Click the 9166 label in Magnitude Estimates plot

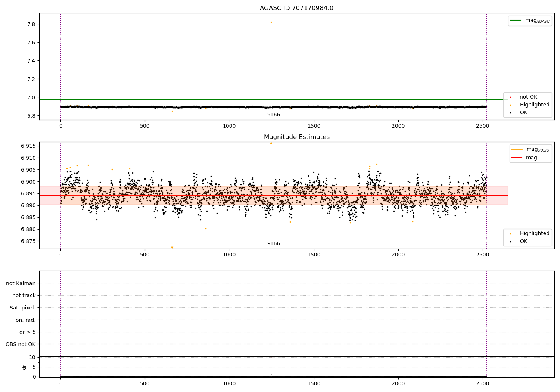(x=274, y=244)
